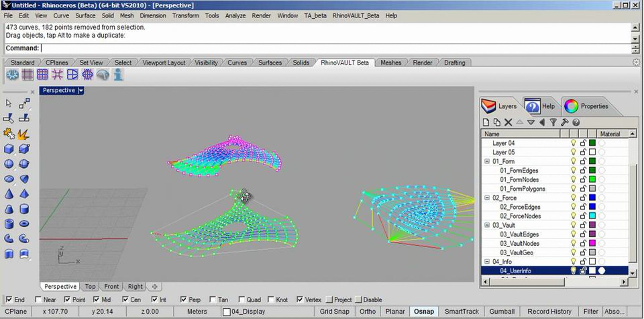This screenshot has width=644, height=319.
Task: Select the Sphere solid tool
Action: [9, 164]
